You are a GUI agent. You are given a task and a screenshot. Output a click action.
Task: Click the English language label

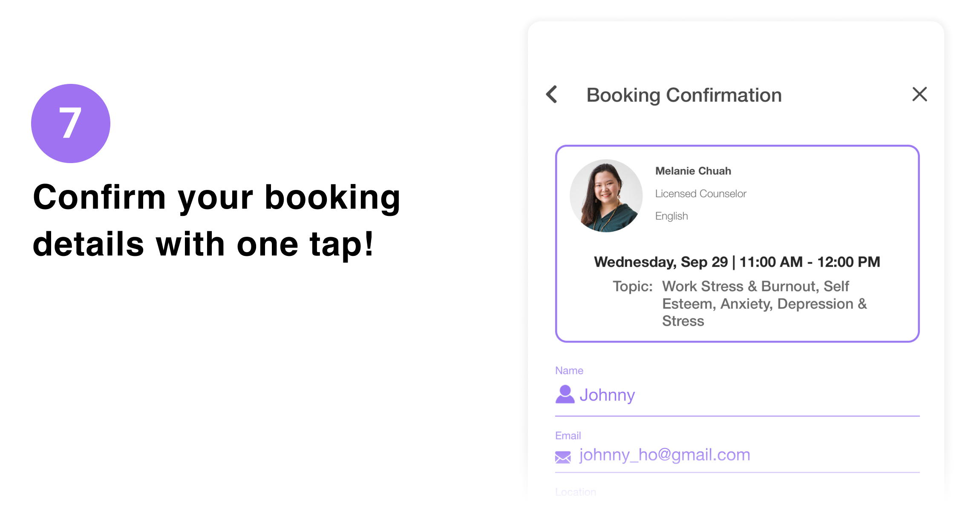[x=672, y=216]
